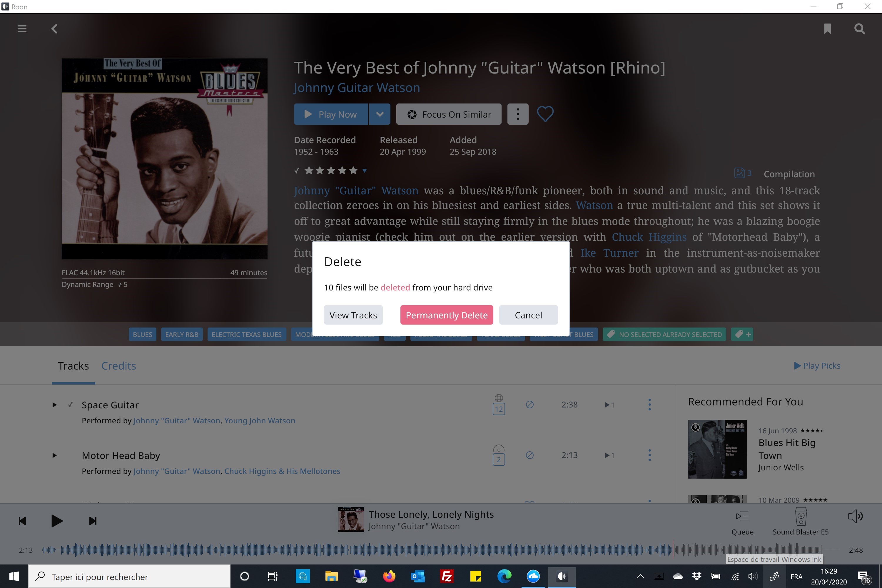
Task: Click the album cover art
Action: (x=165, y=159)
